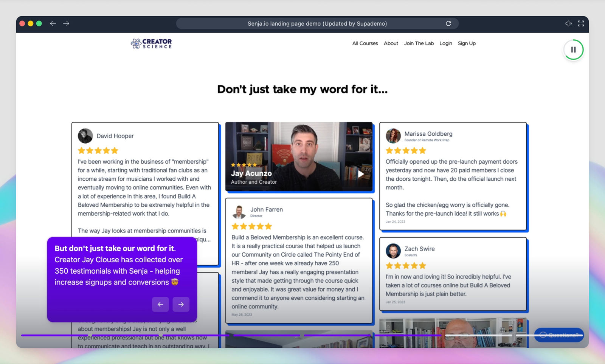
Task: Go forward with the browser forward arrow
Action: (66, 23)
